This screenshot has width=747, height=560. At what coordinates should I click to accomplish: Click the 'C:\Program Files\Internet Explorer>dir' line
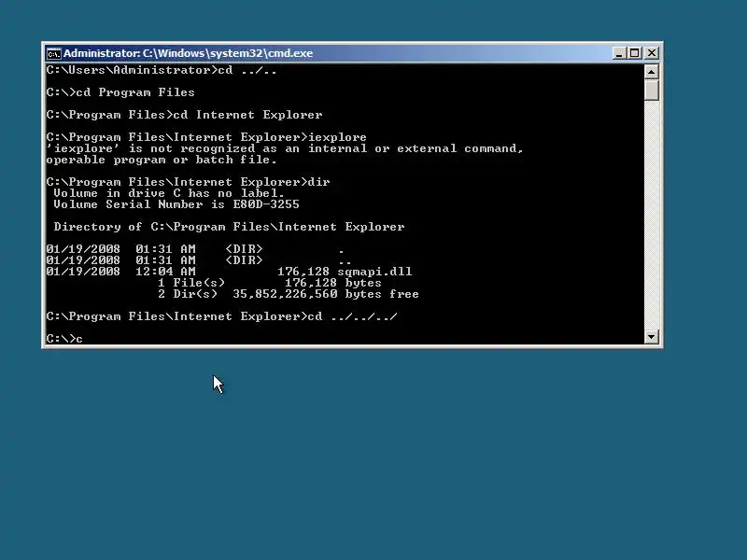pyautogui.click(x=189, y=182)
